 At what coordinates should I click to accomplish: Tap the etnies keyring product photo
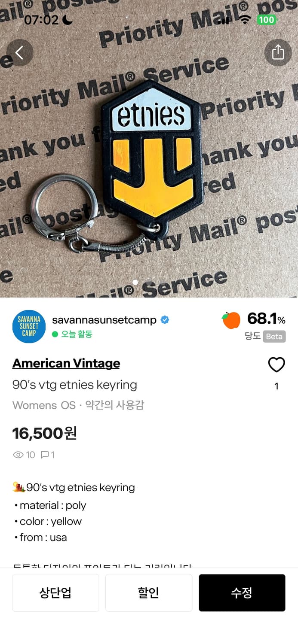149,149
